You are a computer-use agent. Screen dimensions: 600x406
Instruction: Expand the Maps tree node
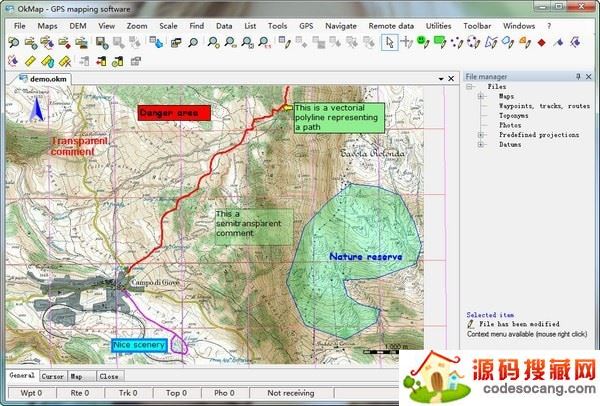[x=481, y=96]
